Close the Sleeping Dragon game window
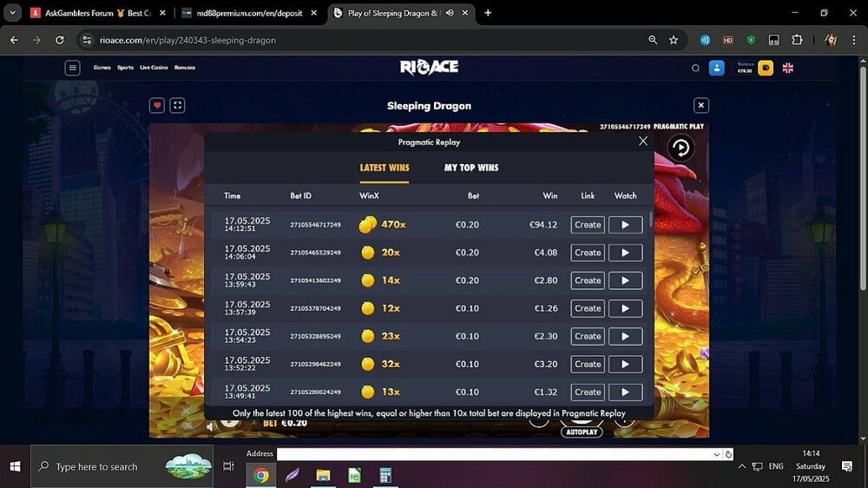868x488 pixels. tap(700, 105)
